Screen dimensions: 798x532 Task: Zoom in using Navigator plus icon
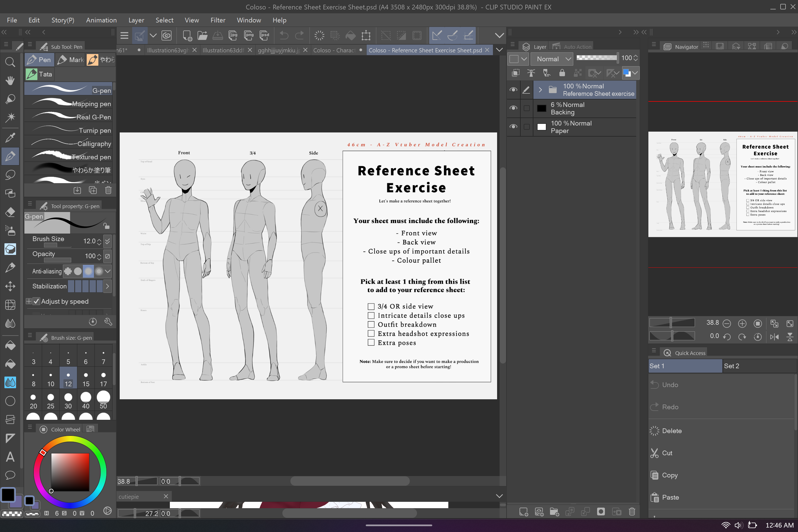[x=742, y=323]
